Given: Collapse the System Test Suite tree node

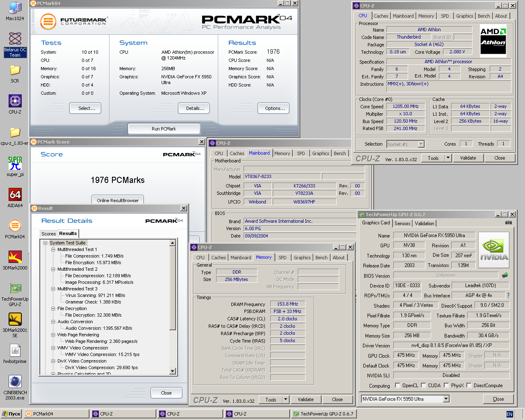Looking at the screenshot, I should pyautogui.click(x=45, y=243).
